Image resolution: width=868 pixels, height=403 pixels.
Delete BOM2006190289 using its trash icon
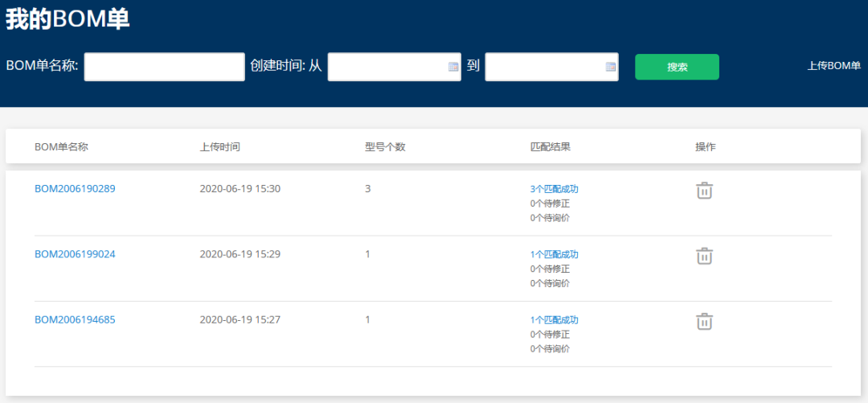(x=704, y=190)
